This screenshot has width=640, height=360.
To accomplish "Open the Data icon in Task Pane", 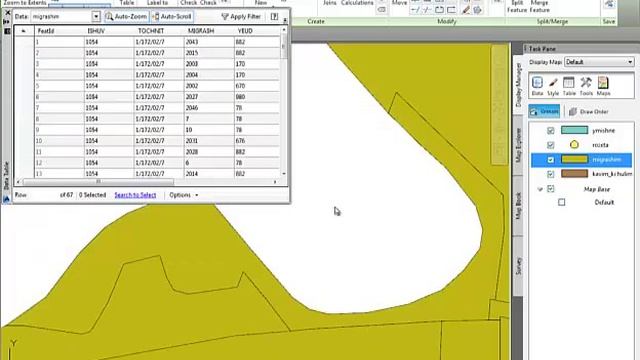I will [x=537, y=86].
